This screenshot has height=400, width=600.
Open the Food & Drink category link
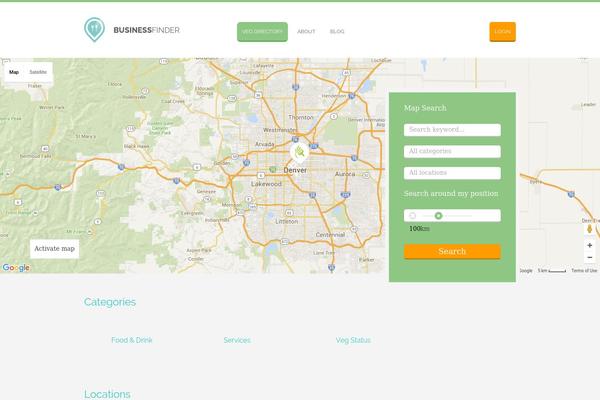132,340
